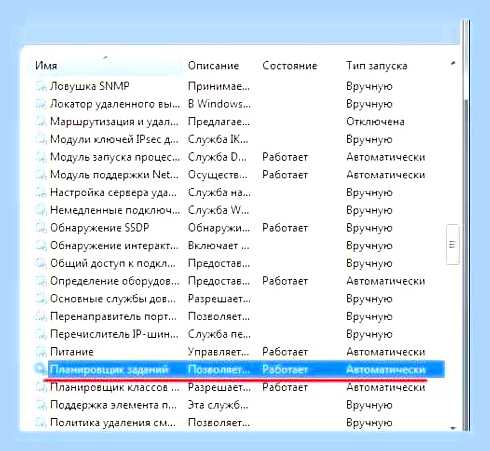Select the Питание service
The height and width of the screenshot is (451, 490).
click(x=72, y=352)
